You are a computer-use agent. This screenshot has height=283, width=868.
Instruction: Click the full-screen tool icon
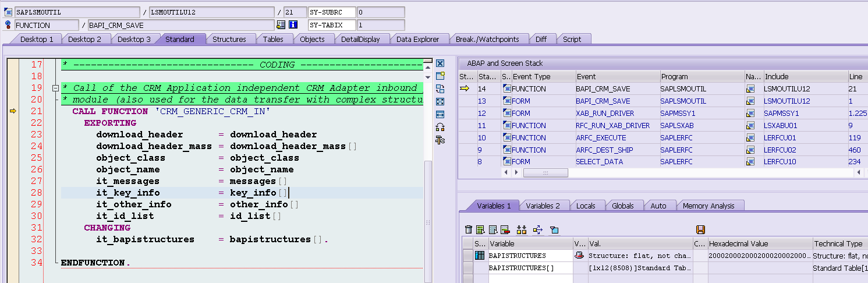(x=440, y=101)
